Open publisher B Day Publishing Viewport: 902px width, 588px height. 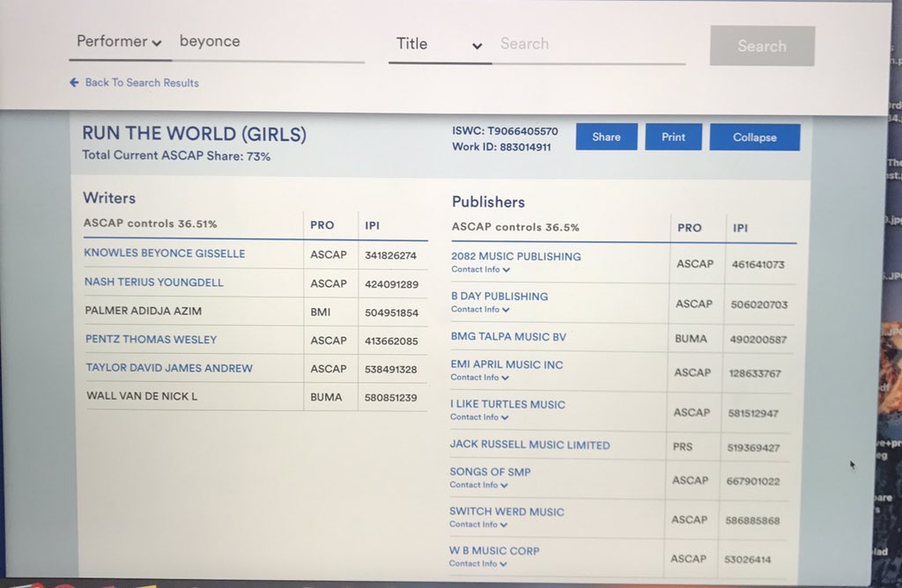pyautogui.click(x=499, y=296)
